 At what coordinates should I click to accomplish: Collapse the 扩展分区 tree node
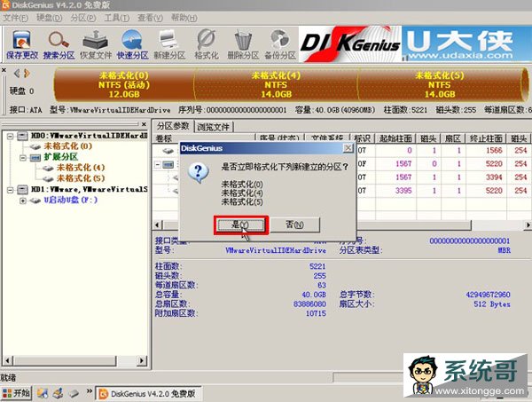[x=23, y=158]
